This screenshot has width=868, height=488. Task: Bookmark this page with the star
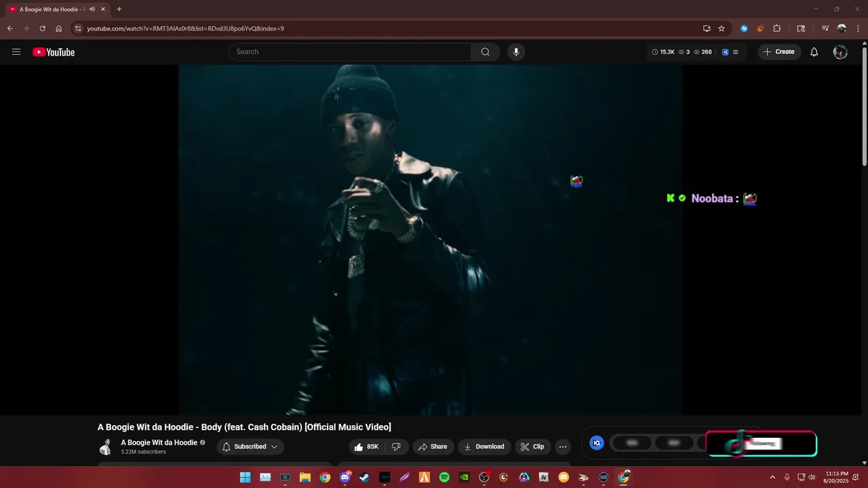[722, 28]
